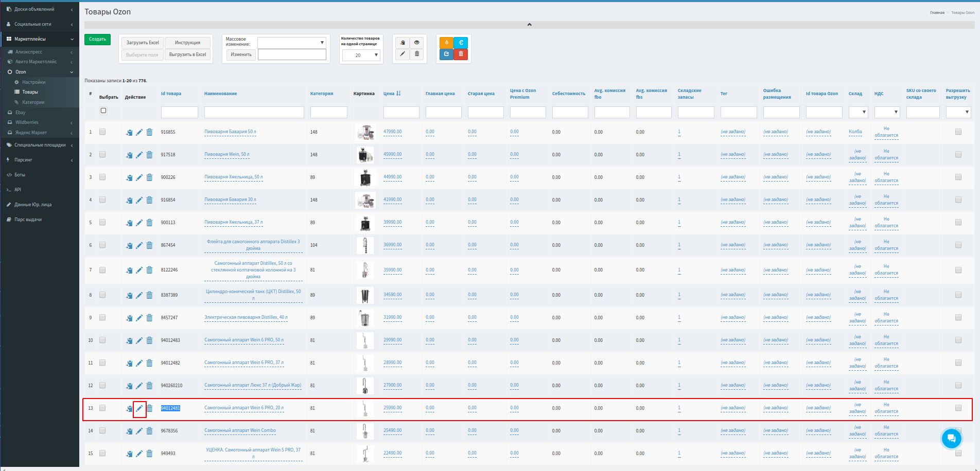Image resolution: width=980 pixels, height=471 pixels.
Task: Click the red delete toolbar button
Action: click(461, 54)
